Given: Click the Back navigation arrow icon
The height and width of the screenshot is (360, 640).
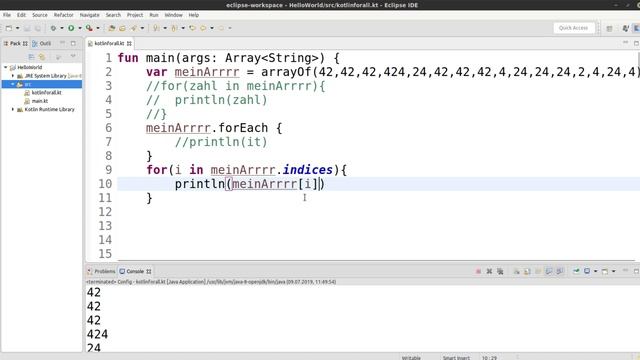Looking at the screenshot, I should point(203,28).
